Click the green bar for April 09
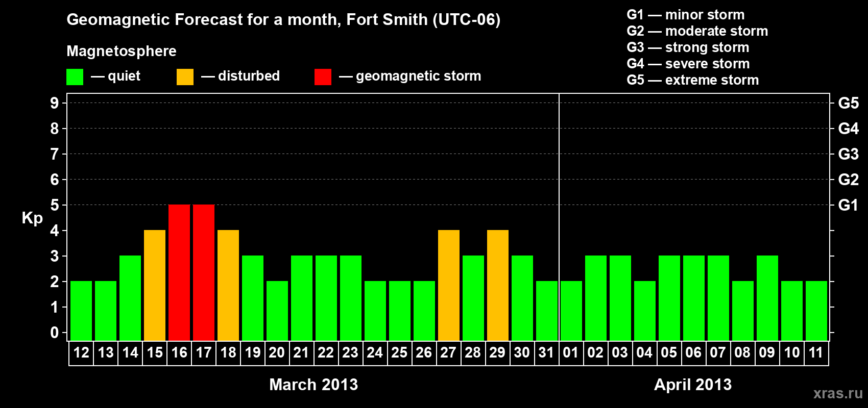This screenshot has width=868, height=408. point(767,298)
